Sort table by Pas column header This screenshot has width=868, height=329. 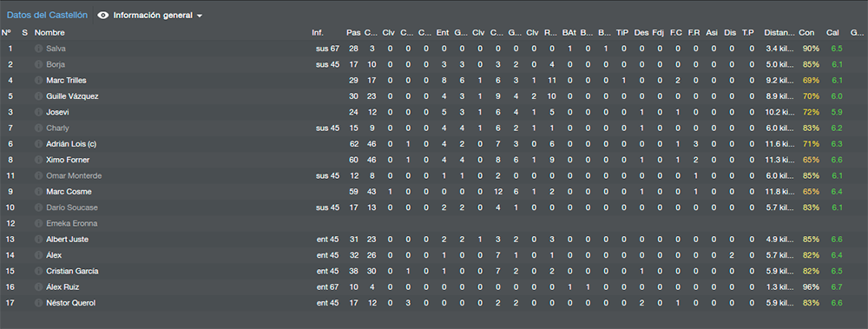tap(353, 33)
